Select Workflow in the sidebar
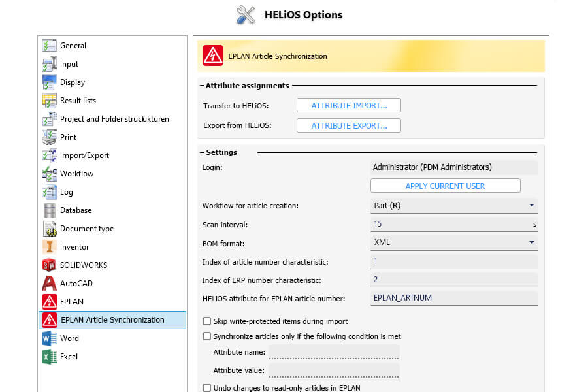The image size is (588, 392). pyautogui.click(x=76, y=174)
